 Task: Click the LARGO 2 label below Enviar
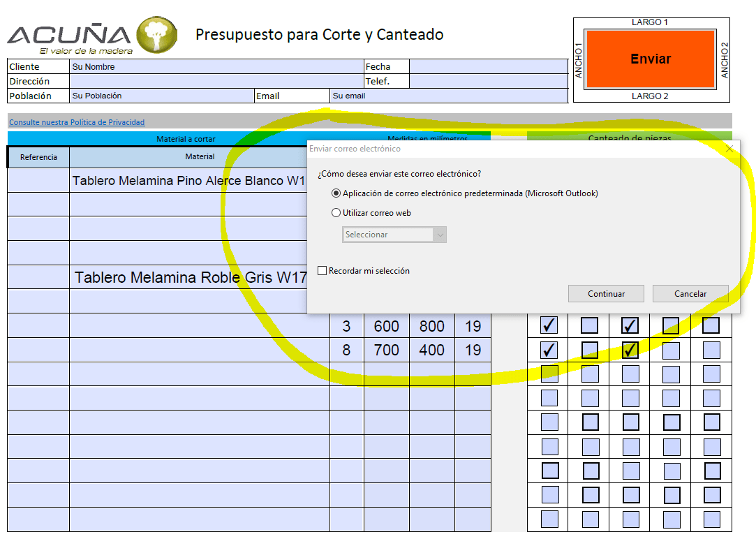(649, 96)
